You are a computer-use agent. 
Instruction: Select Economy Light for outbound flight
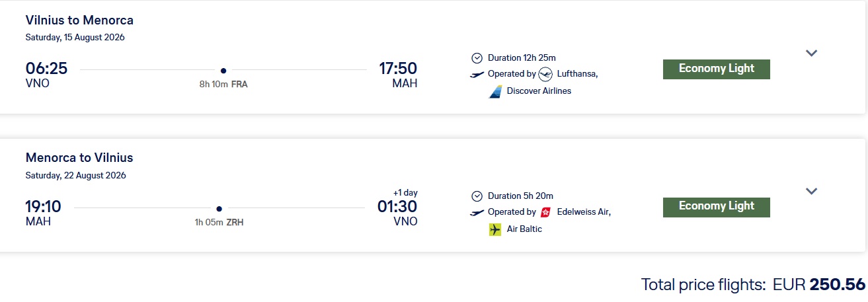[717, 69]
